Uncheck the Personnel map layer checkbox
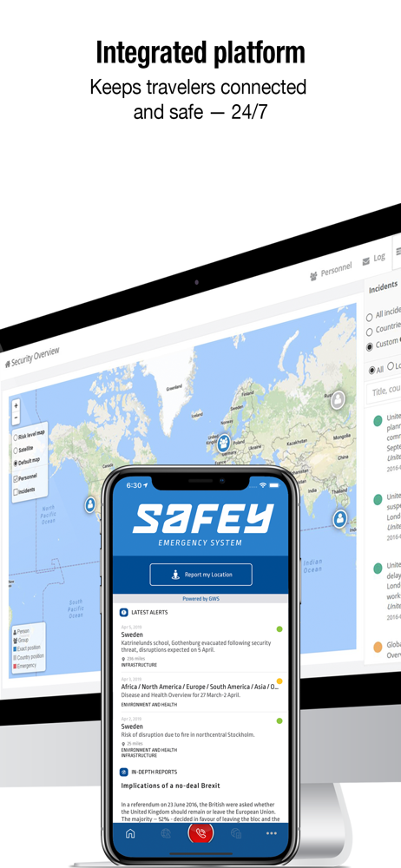This screenshot has width=401, height=868. tap(16, 478)
